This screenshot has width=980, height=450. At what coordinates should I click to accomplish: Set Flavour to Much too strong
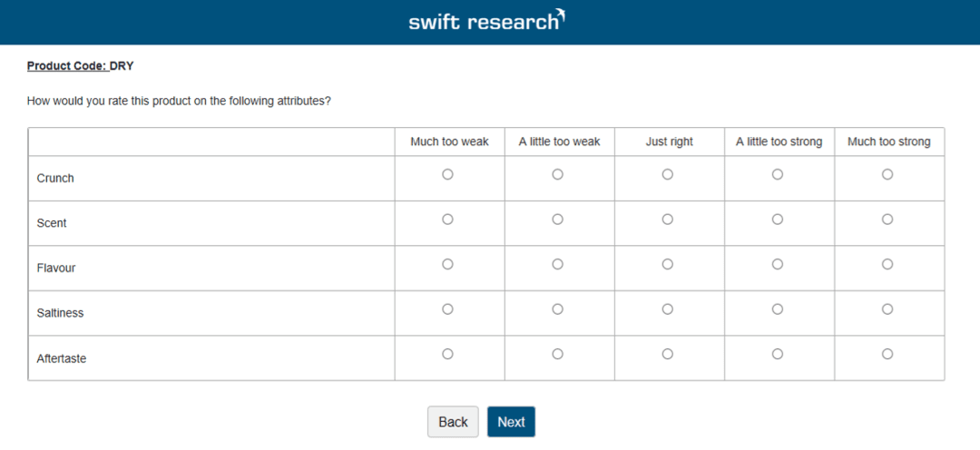tap(887, 264)
